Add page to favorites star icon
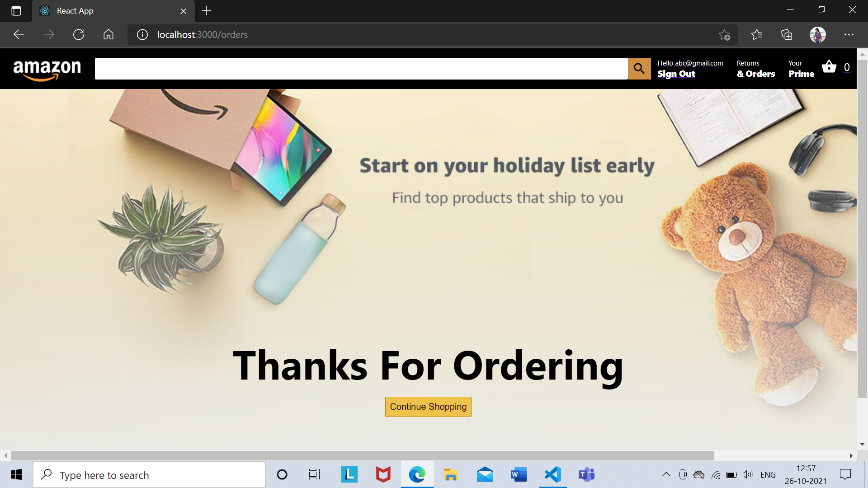This screenshot has height=488, width=868. (x=725, y=35)
